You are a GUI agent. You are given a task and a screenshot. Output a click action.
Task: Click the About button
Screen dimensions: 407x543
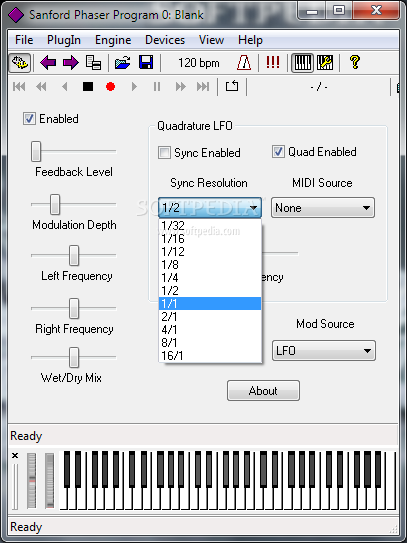click(263, 391)
